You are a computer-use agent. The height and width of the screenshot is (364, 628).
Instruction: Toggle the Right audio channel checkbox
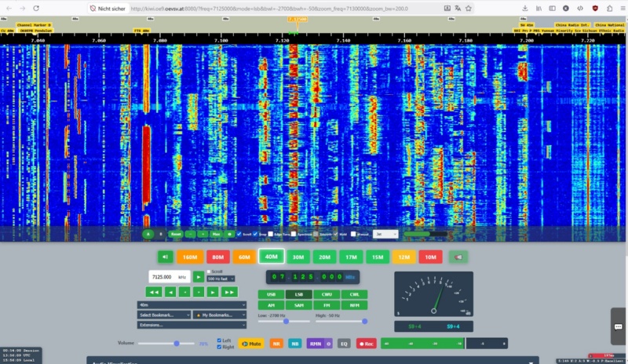pos(219,346)
